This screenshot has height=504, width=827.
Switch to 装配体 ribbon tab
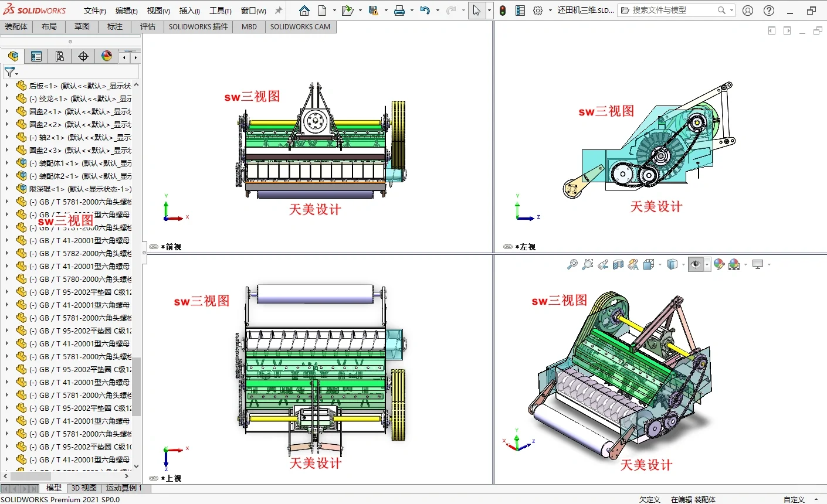tap(16, 26)
